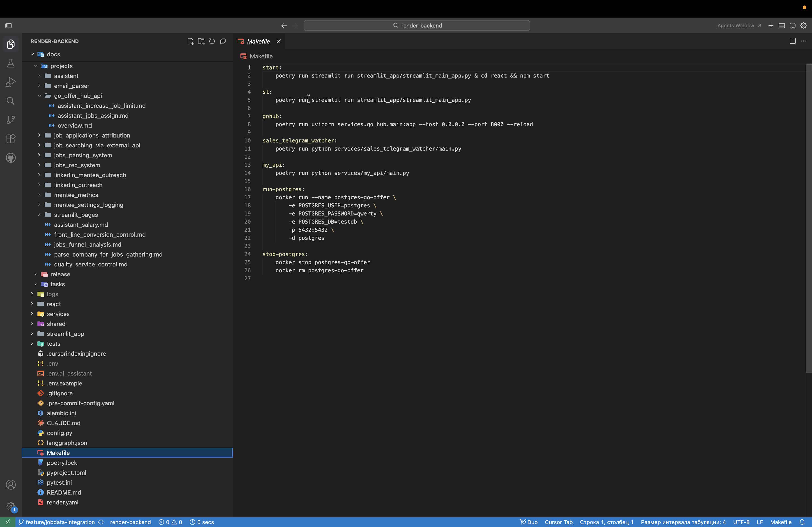Toggle the AI chat pane icon
The image size is (812, 527).
[x=793, y=25]
